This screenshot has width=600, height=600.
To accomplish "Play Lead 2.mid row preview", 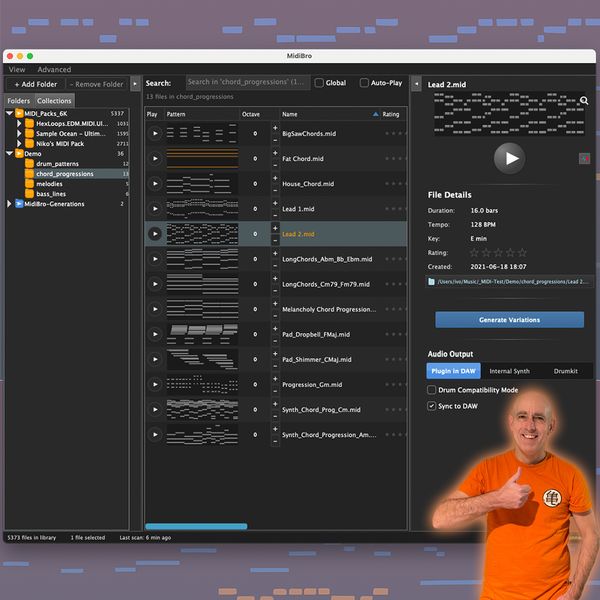I will coord(155,234).
